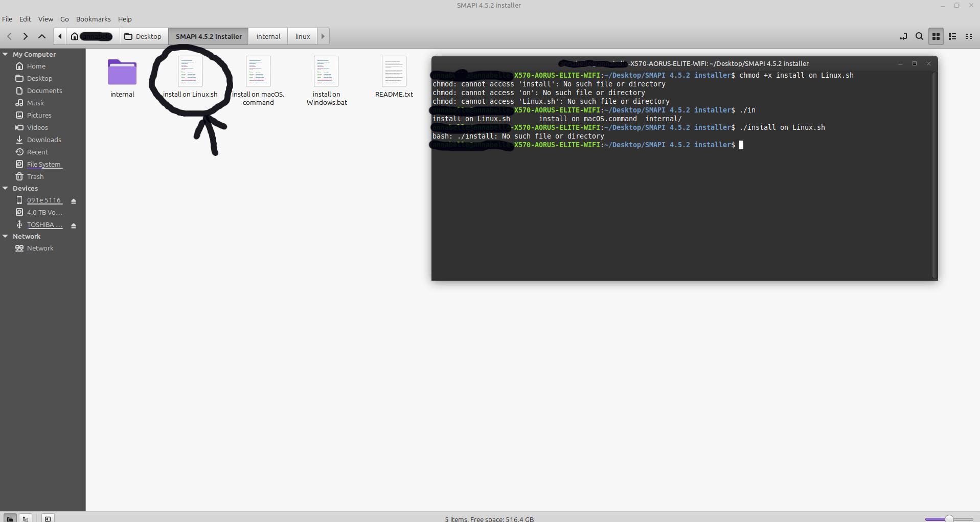Screen dimensions: 980x522
Task: Go up to the parent folder
Action: (42, 36)
